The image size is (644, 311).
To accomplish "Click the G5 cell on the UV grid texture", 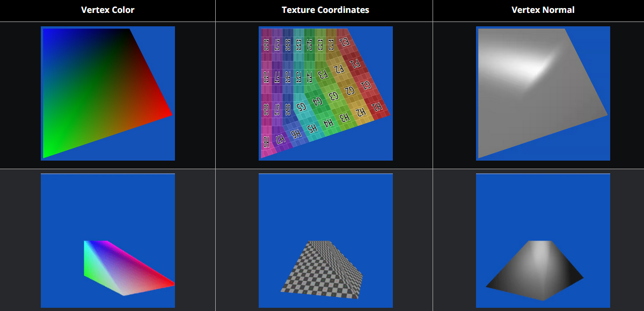I will (301, 105).
